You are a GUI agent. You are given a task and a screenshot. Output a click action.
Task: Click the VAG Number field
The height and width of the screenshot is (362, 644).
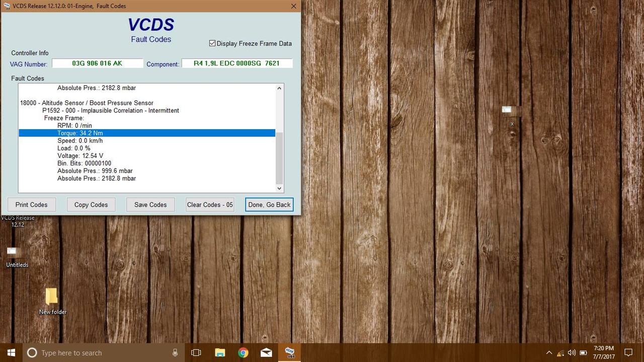(97, 63)
